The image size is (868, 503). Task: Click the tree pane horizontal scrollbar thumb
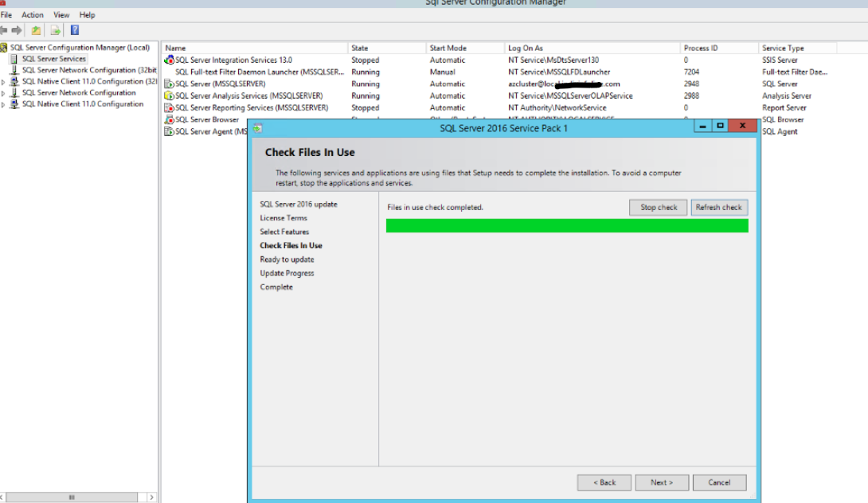tap(72, 497)
